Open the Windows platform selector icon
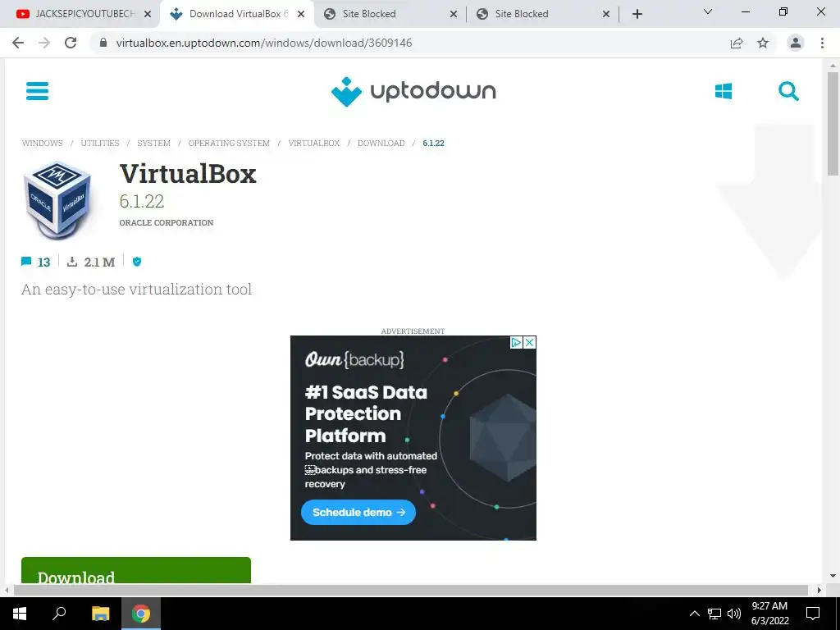840x630 pixels. point(724,91)
